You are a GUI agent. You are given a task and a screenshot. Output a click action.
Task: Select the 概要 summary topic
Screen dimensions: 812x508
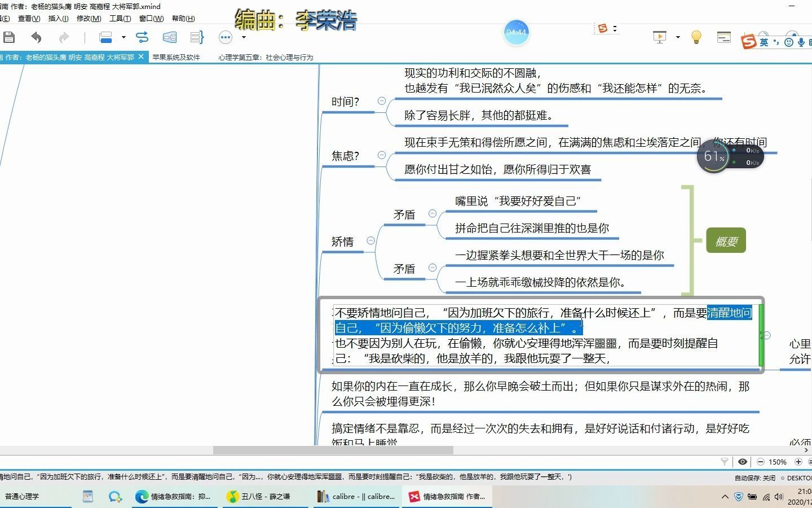click(726, 241)
